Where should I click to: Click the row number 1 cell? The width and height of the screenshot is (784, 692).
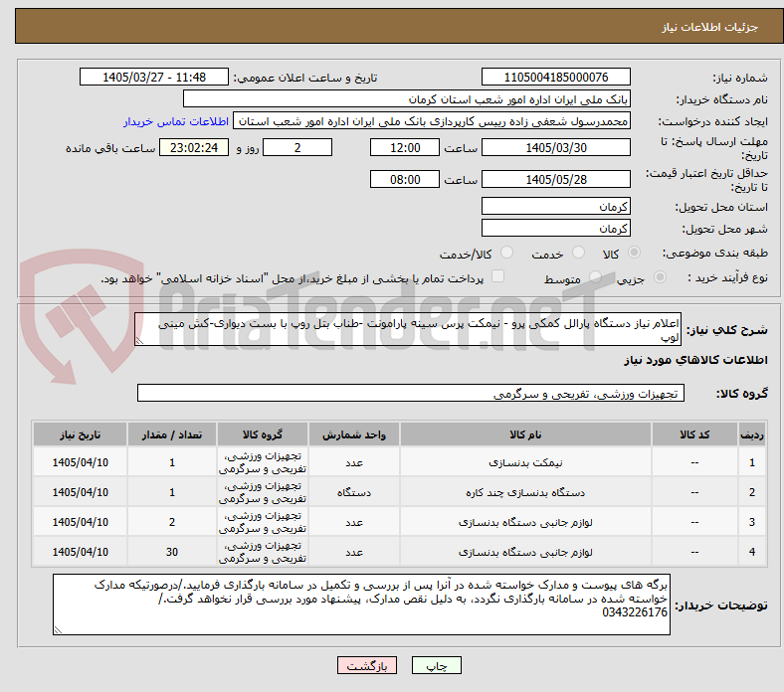(751, 462)
